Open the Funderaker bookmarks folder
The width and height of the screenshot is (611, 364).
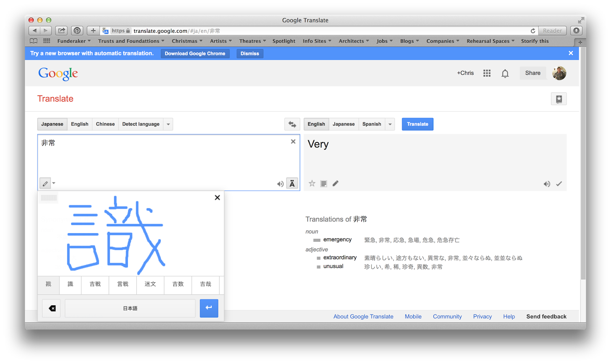pos(74,41)
